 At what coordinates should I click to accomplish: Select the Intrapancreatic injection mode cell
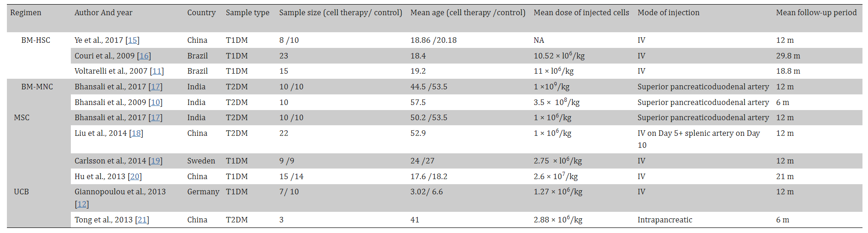(x=665, y=220)
